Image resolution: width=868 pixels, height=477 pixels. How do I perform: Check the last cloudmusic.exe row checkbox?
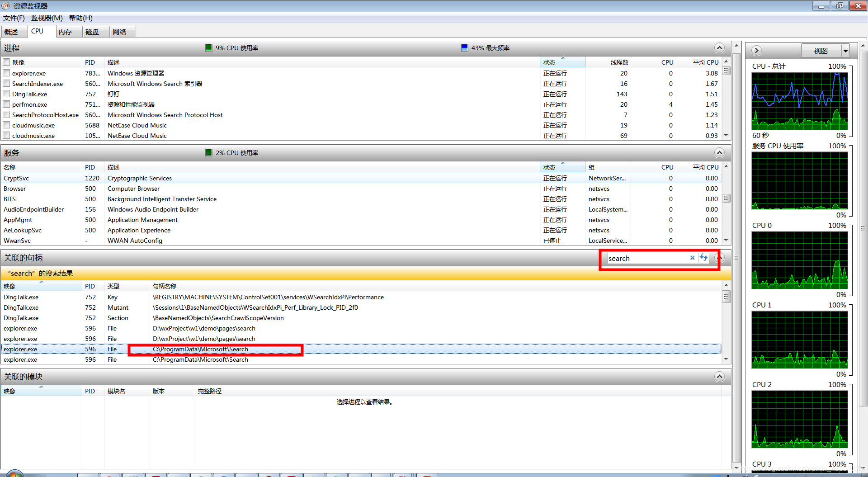click(x=6, y=135)
